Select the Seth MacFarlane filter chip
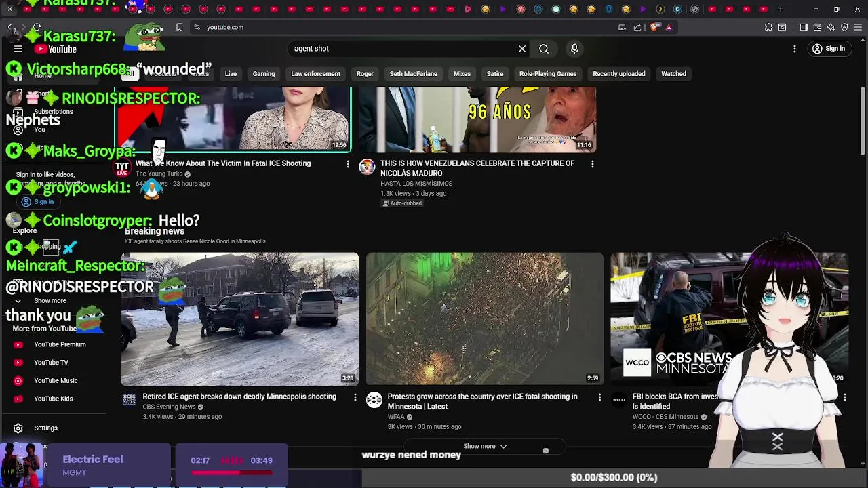The width and height of the screenshot is (868, 488). pyautogui.click(x=413, y=74)
